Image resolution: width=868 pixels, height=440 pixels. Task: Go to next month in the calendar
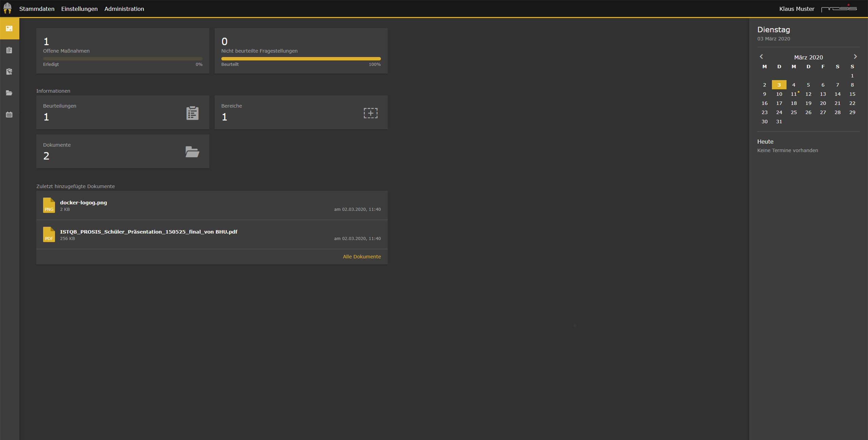click(x=856, y=57)
